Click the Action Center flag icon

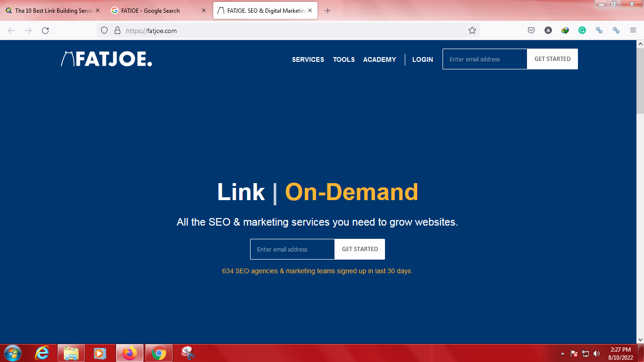tap(574, 354)
